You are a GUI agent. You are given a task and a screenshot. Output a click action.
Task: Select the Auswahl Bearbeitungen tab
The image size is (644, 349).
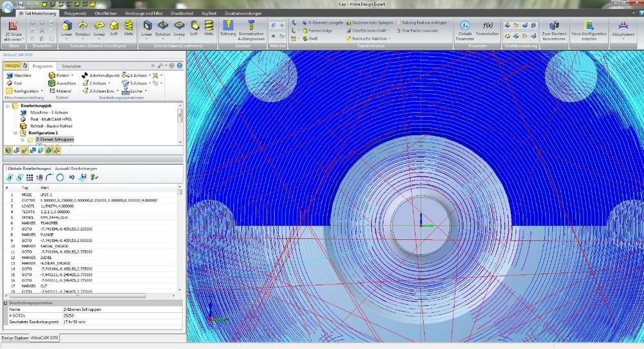coord(76,168)
